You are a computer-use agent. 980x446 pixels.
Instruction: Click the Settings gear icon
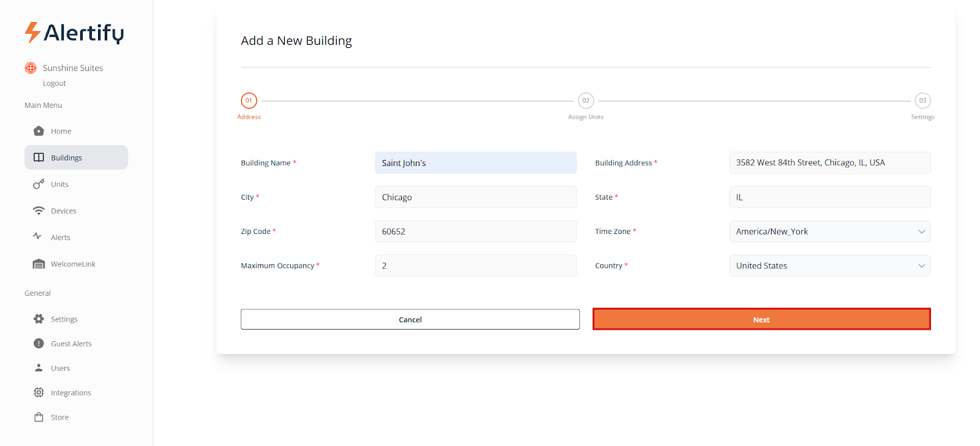pos(39,319)
